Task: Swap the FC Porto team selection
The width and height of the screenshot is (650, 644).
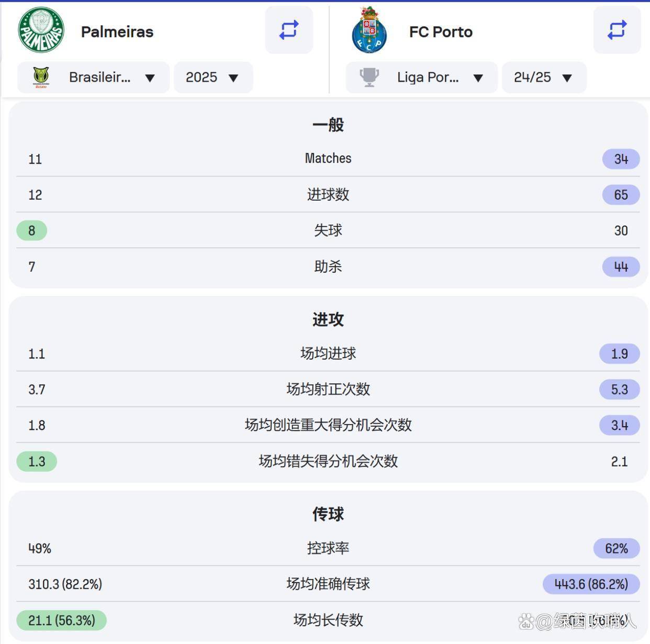Action: pyautogui.click(x=617, y=30)
